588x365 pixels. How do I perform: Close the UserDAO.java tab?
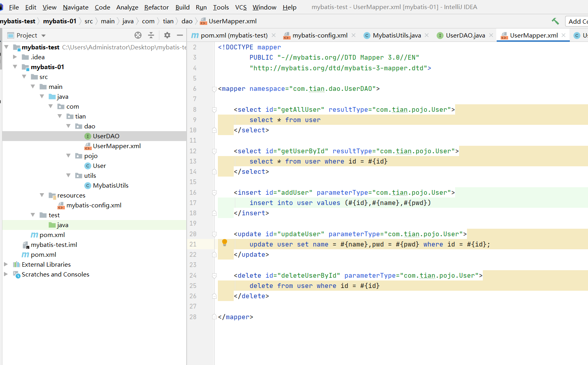point(491,35)
